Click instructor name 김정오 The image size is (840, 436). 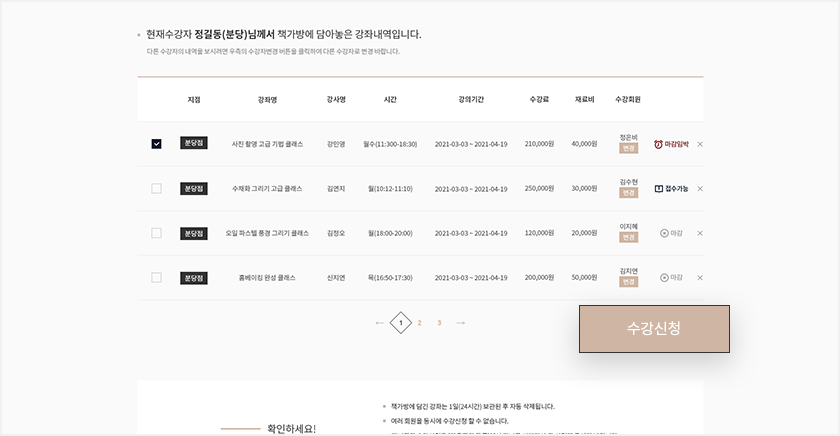(x=336, y=233)
